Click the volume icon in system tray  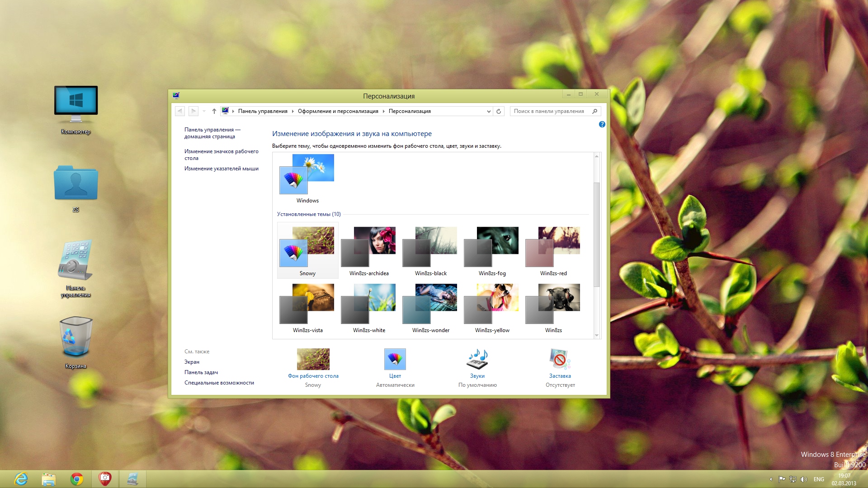803,479
